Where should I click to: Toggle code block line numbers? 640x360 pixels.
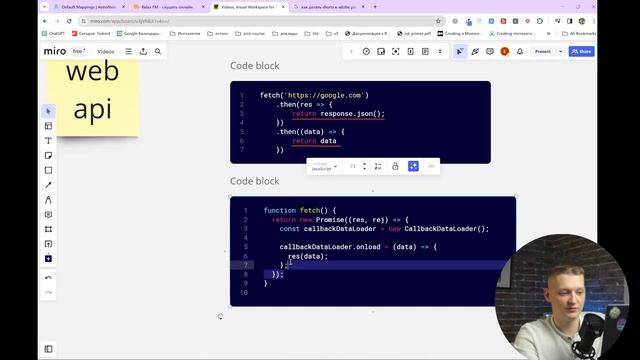[378, 166]
